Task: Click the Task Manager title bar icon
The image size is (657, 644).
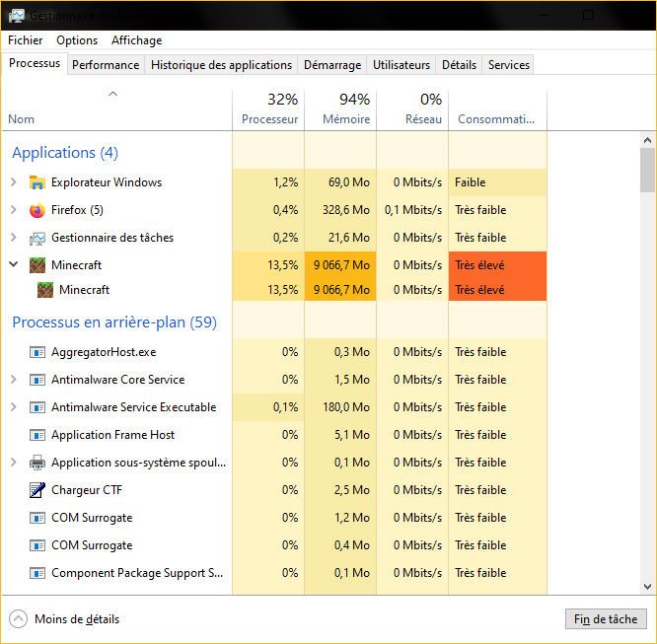Action: coord(17,16)
